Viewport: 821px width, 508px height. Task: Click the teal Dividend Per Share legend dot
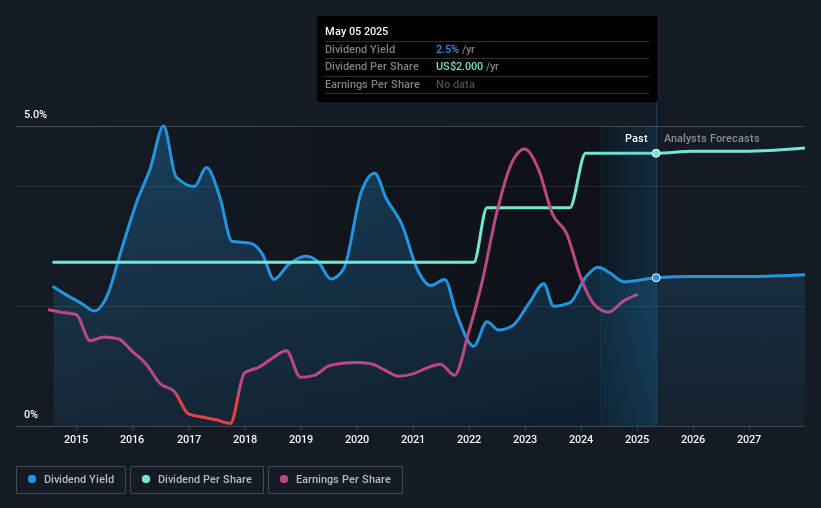(x=146, y=479)
